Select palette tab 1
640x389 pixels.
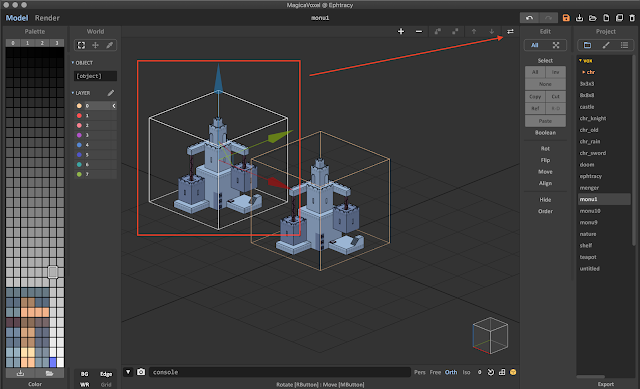coord(28,43)
